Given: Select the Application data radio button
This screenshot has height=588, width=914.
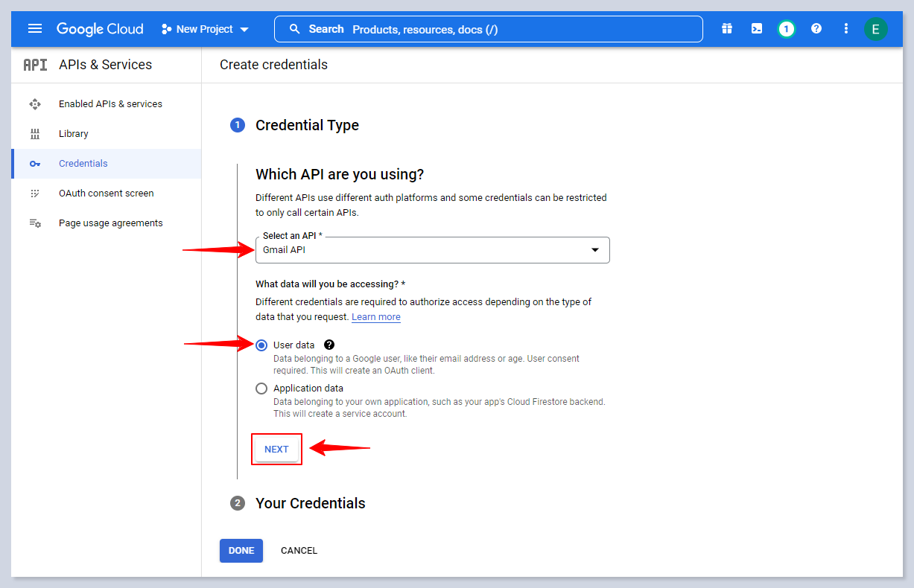Looking at the screenshot, I should [x=261, y=389].
